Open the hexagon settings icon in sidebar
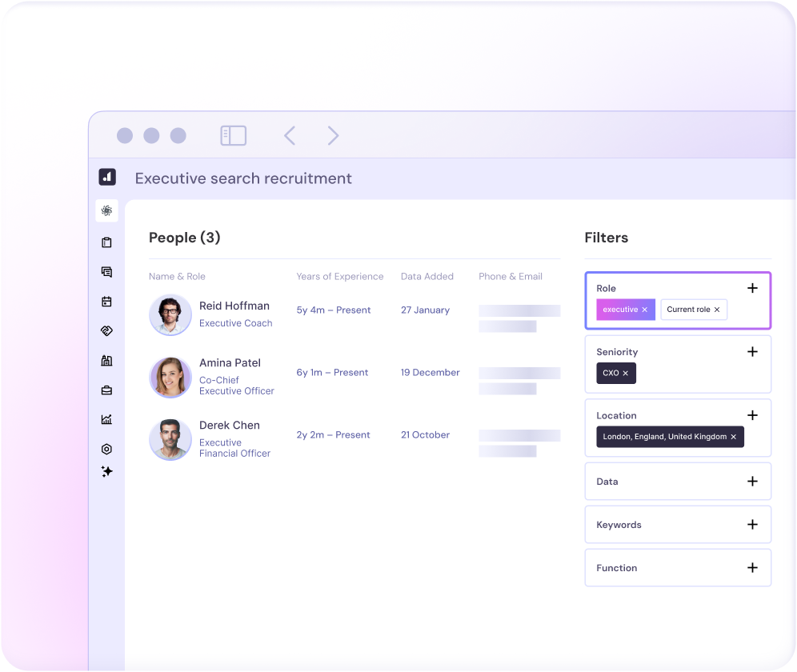Screen dimensions: 797x672 pos(106,449)
